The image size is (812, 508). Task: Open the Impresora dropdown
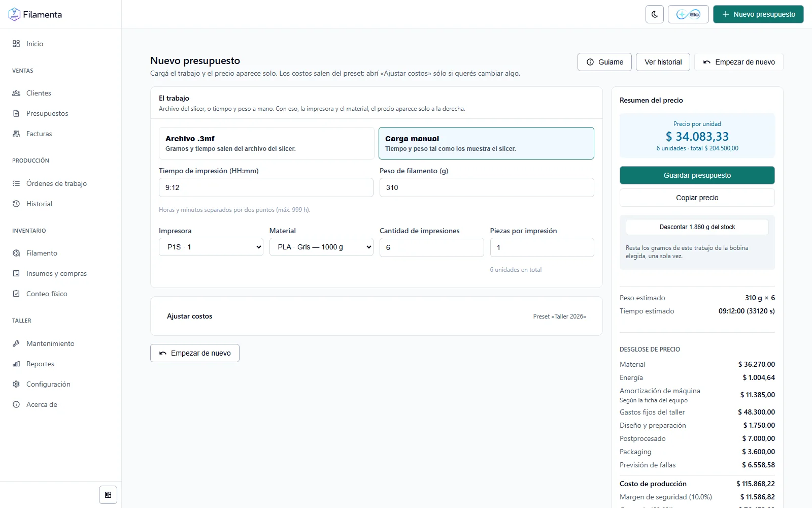tap(211, 247)
